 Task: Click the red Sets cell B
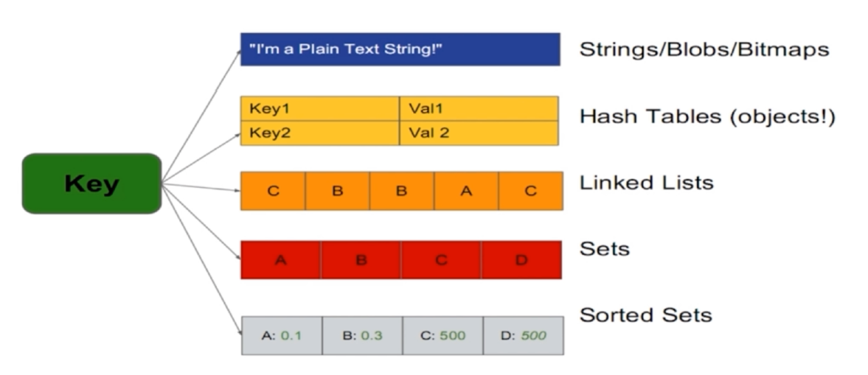pyautogui.click(x=361, y=259)
